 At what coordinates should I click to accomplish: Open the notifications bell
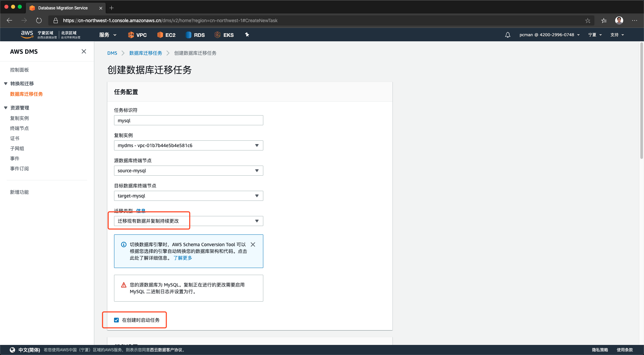tap(507, 35)
